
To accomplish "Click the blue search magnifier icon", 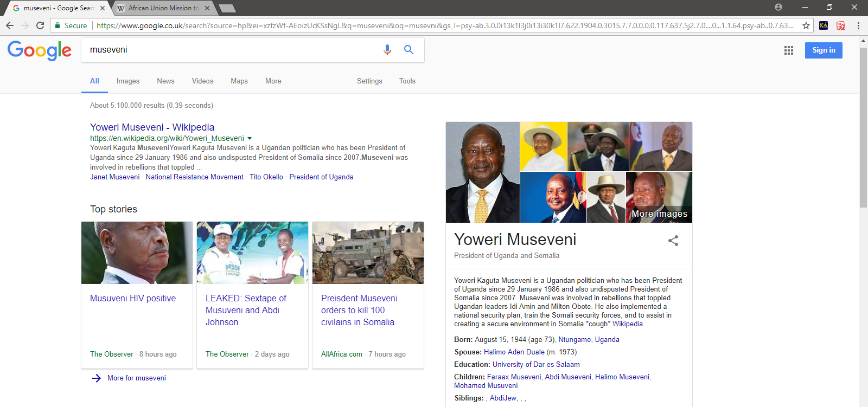I will click(x=409, y=50).
